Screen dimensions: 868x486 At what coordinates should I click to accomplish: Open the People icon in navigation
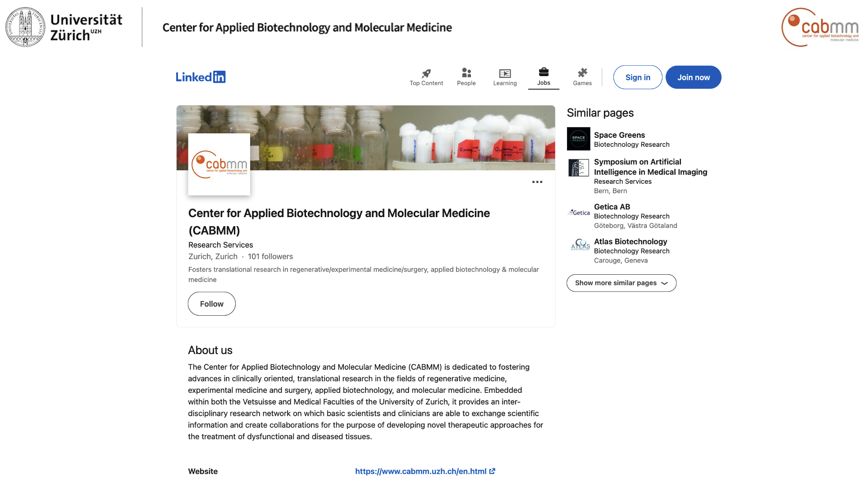click(466, 73)
